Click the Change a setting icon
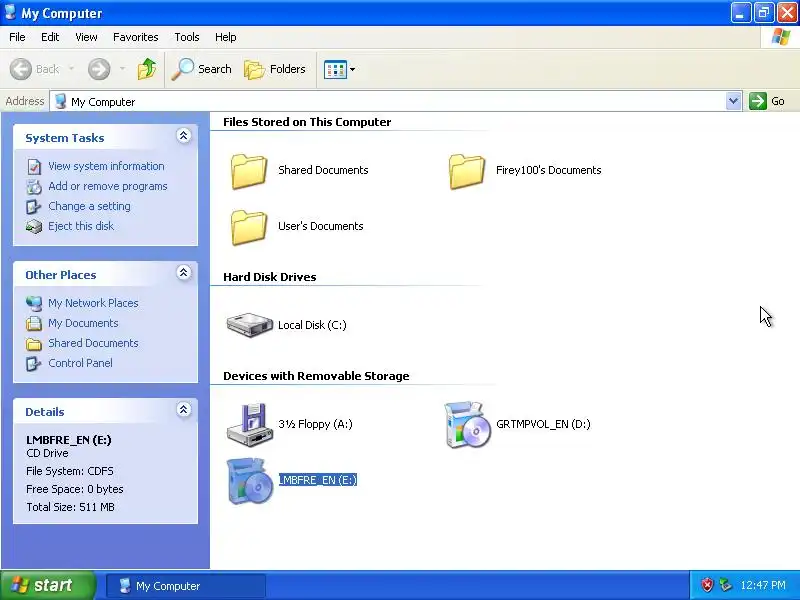 tap(34, 207)
